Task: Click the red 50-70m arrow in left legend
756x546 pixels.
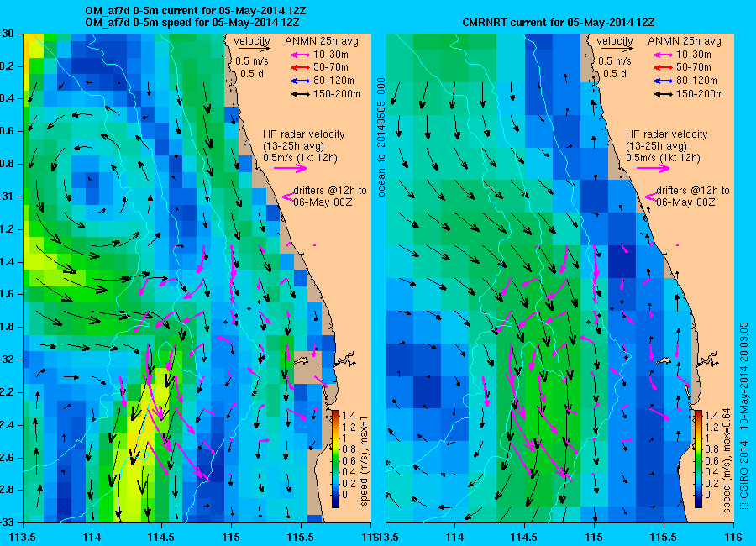Action: pos(301,68)
